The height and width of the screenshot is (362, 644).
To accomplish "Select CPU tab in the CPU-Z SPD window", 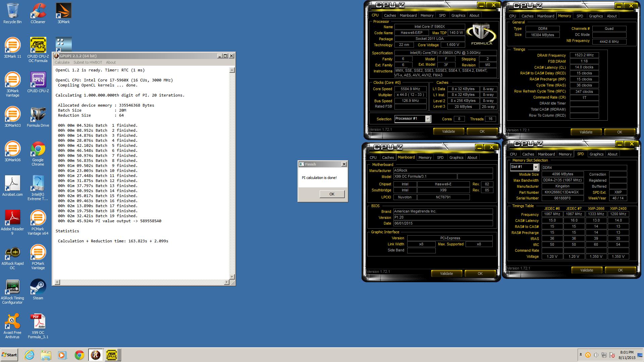I will (513, 154).
